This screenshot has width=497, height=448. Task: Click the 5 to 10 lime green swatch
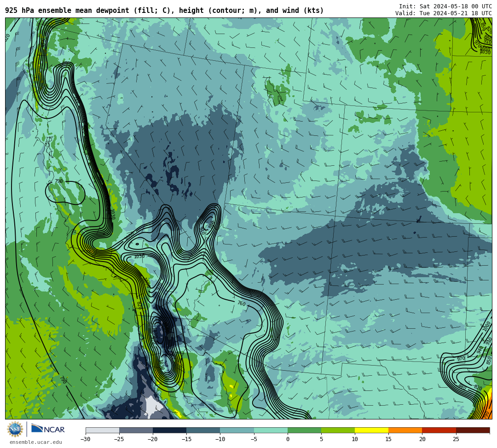click(338, 430)
